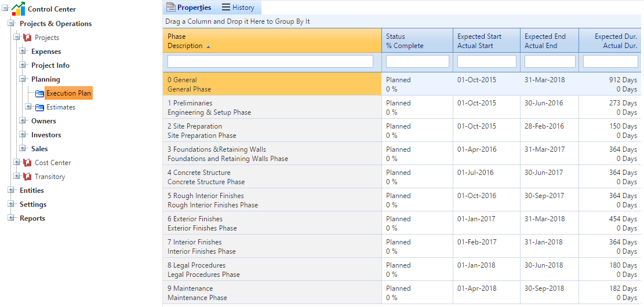Expand the Reports node
Viewport: 644px width, 307px height.
pos(11,218)
